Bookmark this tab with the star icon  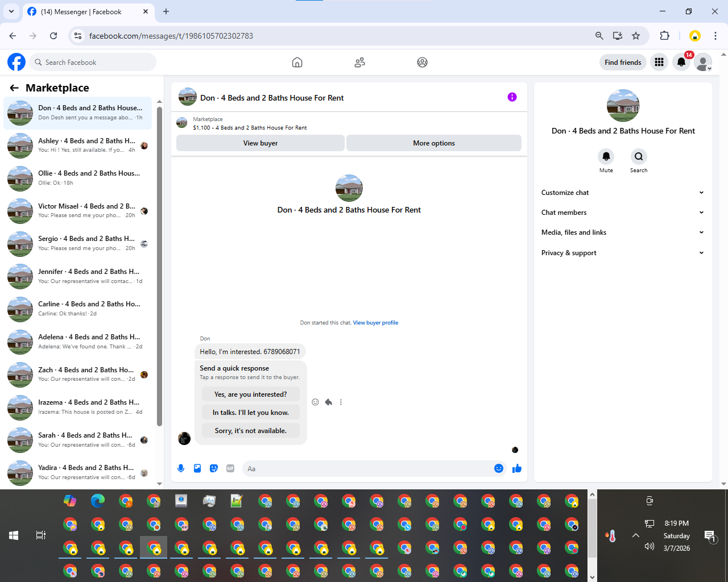[x=636, y=36]
